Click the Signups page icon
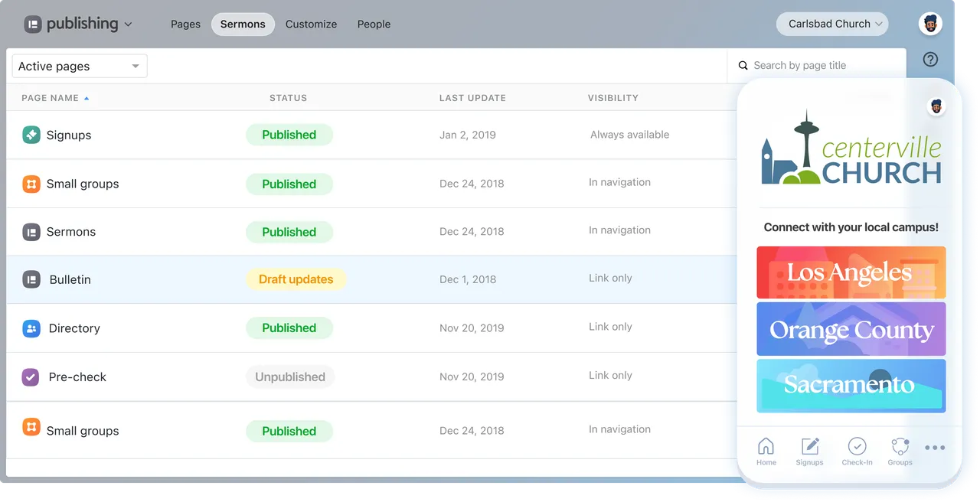The height and width of the screenshot is (502, 980). point(31,135)
